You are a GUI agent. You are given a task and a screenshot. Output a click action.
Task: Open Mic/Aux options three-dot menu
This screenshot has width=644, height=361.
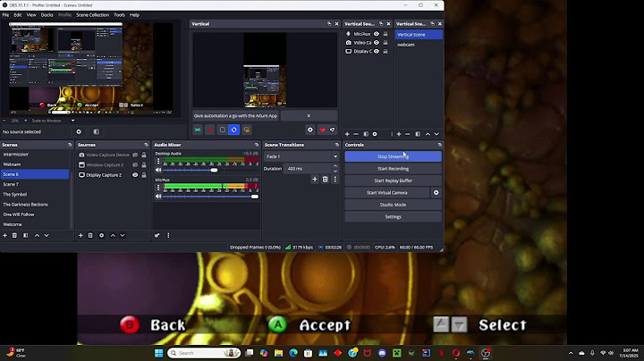click(158, 188)
